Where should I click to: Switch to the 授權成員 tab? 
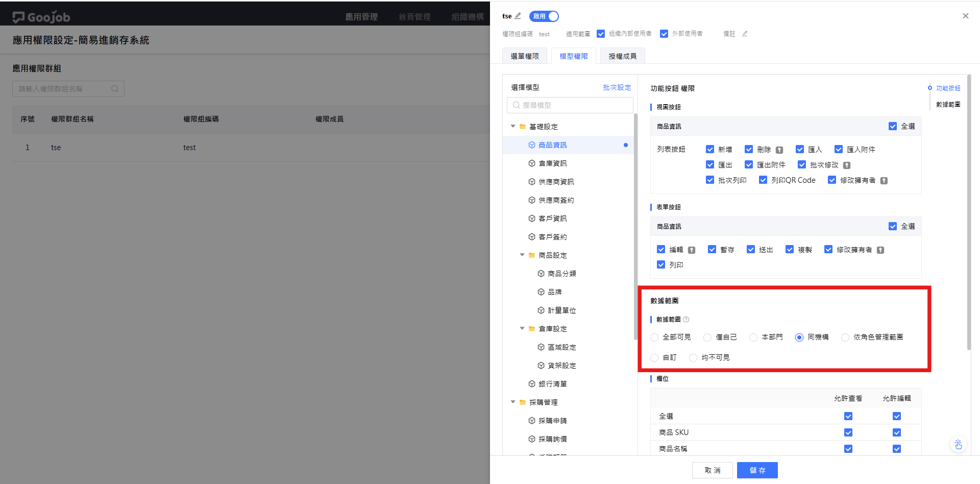tap(623, 56)
